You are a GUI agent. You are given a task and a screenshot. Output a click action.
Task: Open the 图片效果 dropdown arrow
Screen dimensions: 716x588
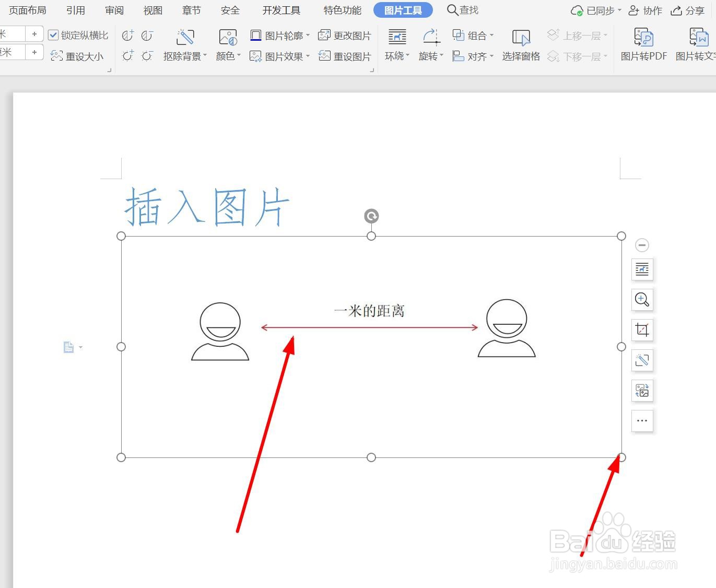(308, 56)
